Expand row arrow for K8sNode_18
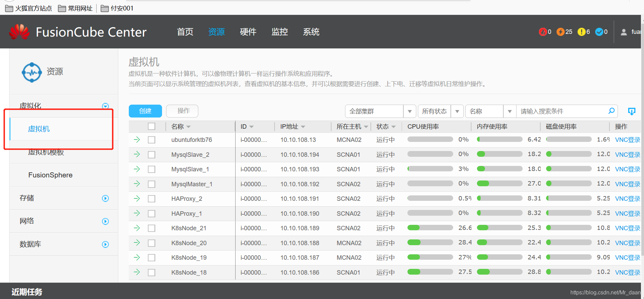This screenshot has width=644, height=299. [137, 272]
